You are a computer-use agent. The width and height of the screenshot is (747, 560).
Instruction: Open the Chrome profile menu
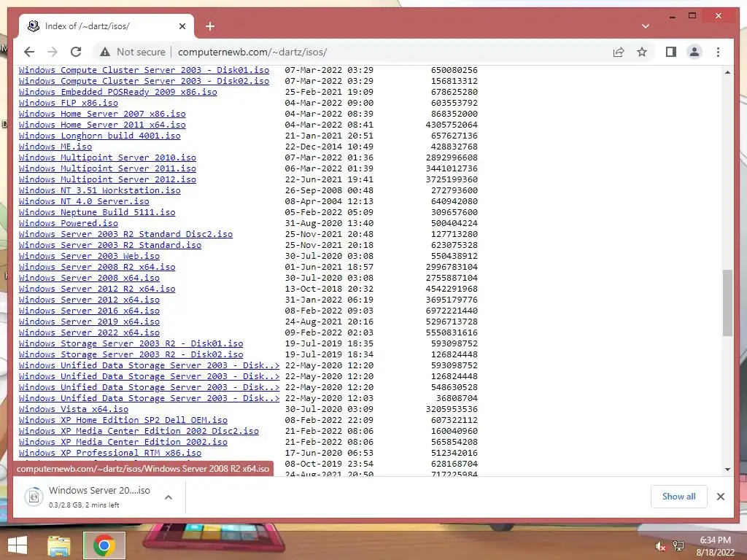pyautogui.click(x=694, y=52)
